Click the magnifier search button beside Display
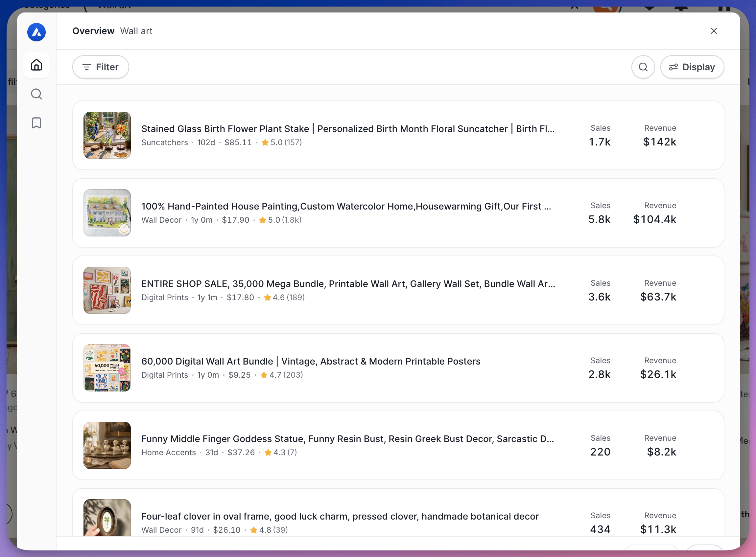 click(643, 67)
